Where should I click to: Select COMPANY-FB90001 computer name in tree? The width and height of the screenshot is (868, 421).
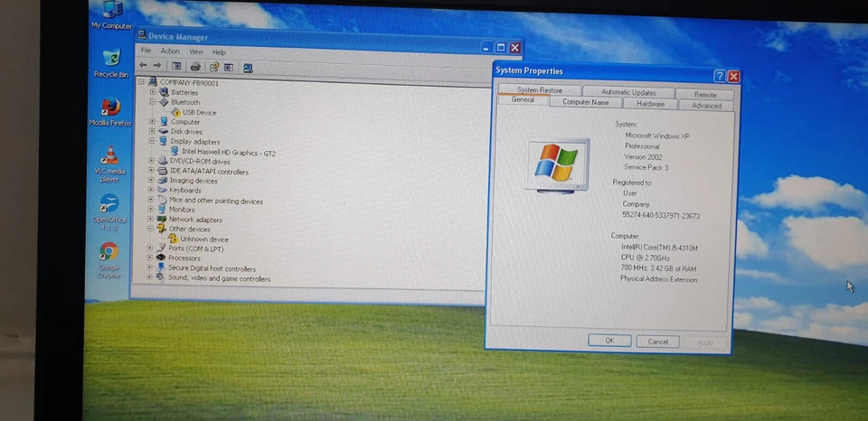click(x=189, y=83)
